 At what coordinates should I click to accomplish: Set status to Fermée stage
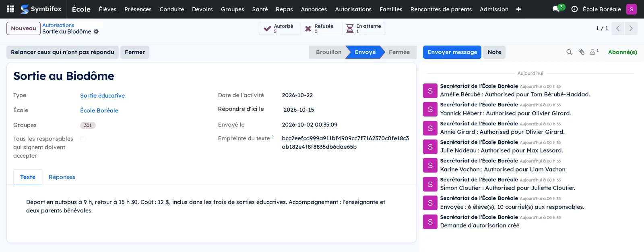[399, 52]
